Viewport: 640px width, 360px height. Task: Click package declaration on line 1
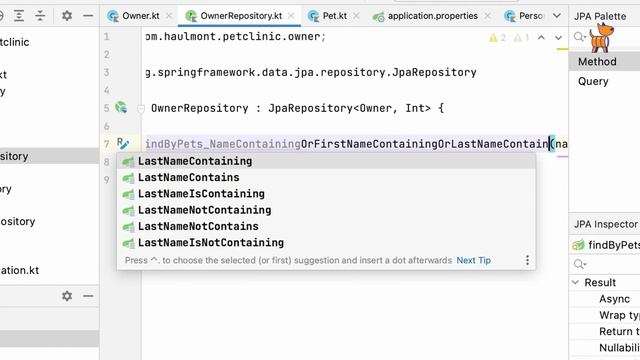[x=236, y=37]
